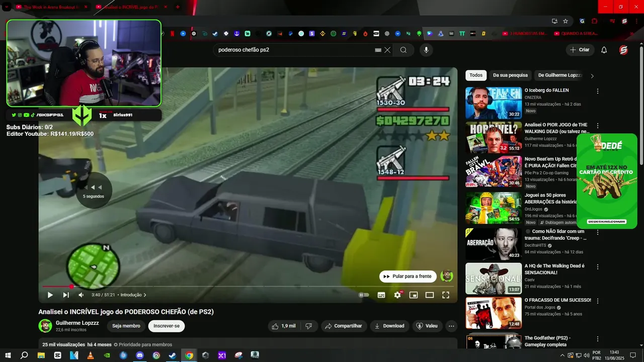
Task: Open A HQ de The Walking Dead title
Action: click(554, 269)
